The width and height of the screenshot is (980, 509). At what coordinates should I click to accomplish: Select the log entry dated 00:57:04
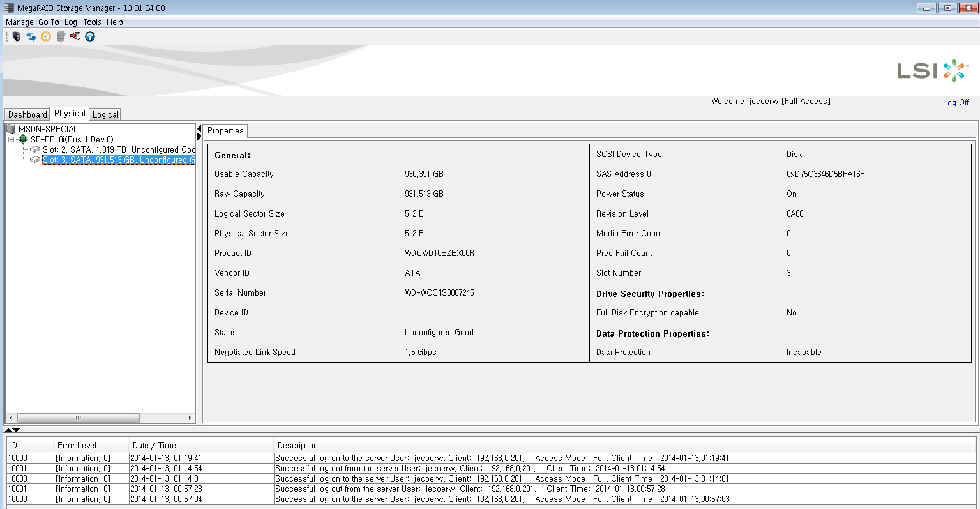coord(491,499)
